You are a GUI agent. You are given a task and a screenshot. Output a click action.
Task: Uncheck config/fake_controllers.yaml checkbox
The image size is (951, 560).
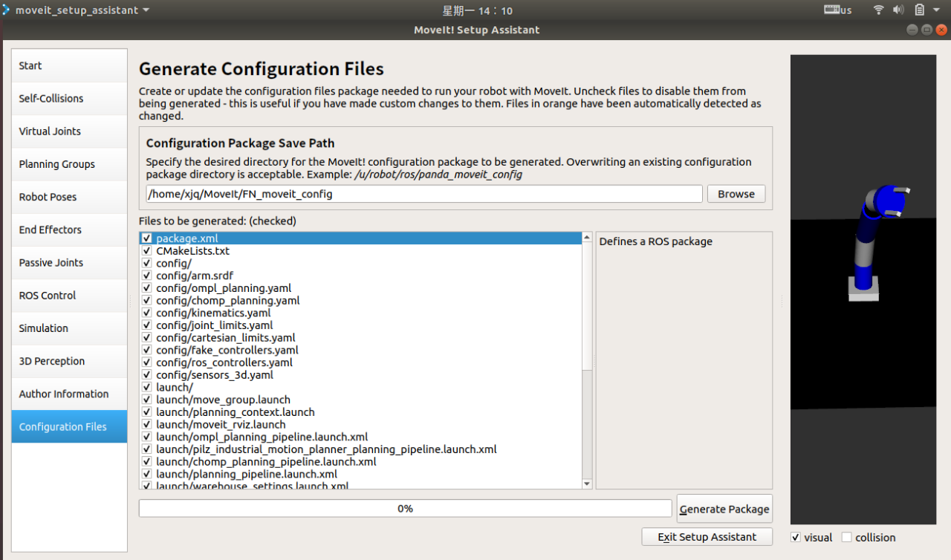point(147,350)
